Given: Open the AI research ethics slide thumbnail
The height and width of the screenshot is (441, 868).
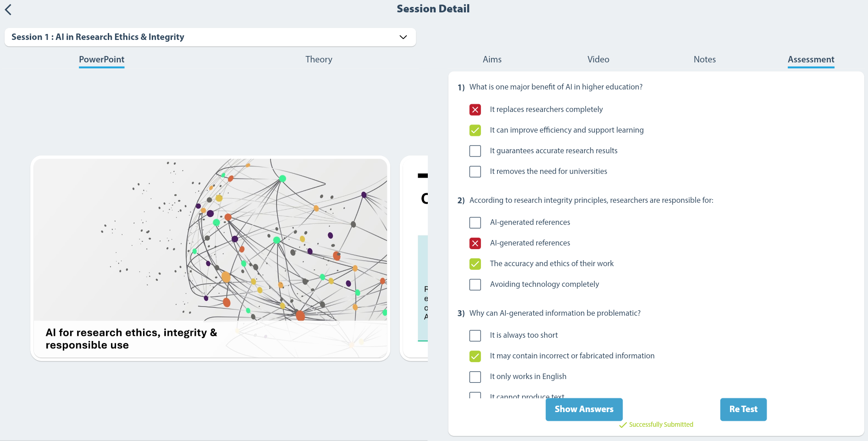Looking at the screenshot, I should [x=210, y=258].
